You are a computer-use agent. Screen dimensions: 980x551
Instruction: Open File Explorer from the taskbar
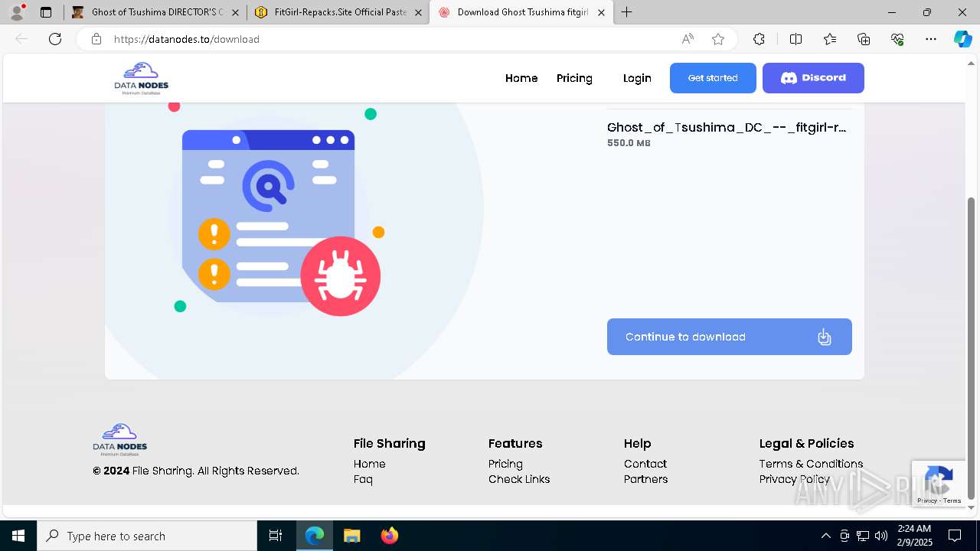tap(351, 536)
